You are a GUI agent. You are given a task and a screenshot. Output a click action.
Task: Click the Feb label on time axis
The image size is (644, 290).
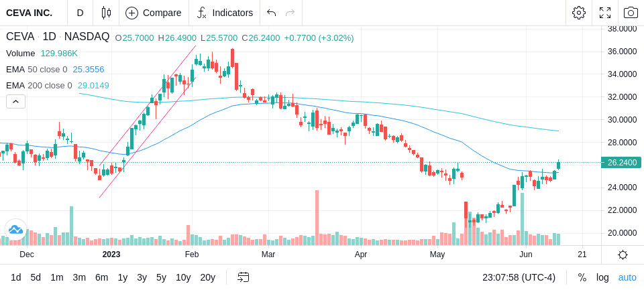pos(192,255)
